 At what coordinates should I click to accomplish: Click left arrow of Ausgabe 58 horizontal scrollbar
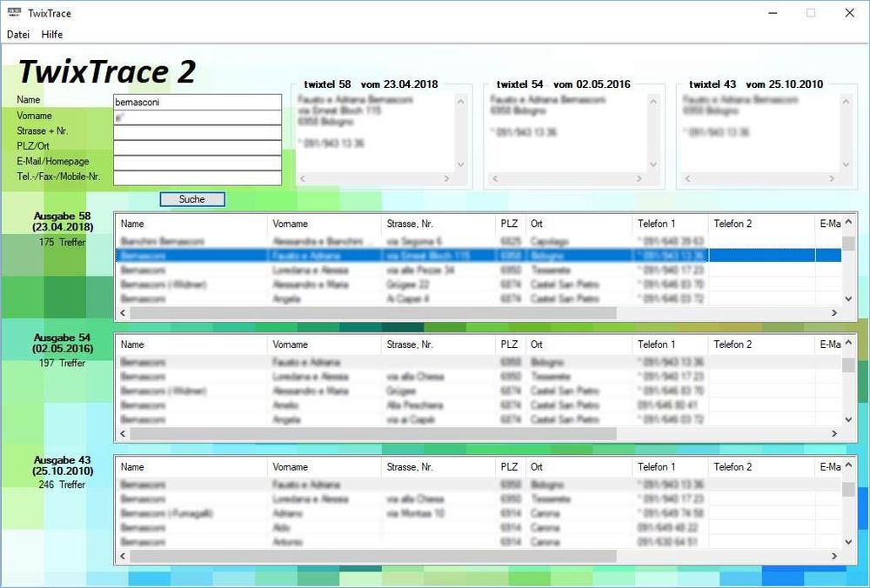(x=123, y=313)
